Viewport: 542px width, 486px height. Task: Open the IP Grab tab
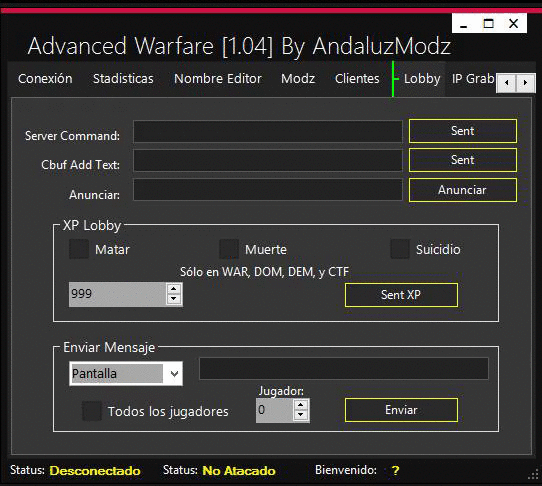473,79
